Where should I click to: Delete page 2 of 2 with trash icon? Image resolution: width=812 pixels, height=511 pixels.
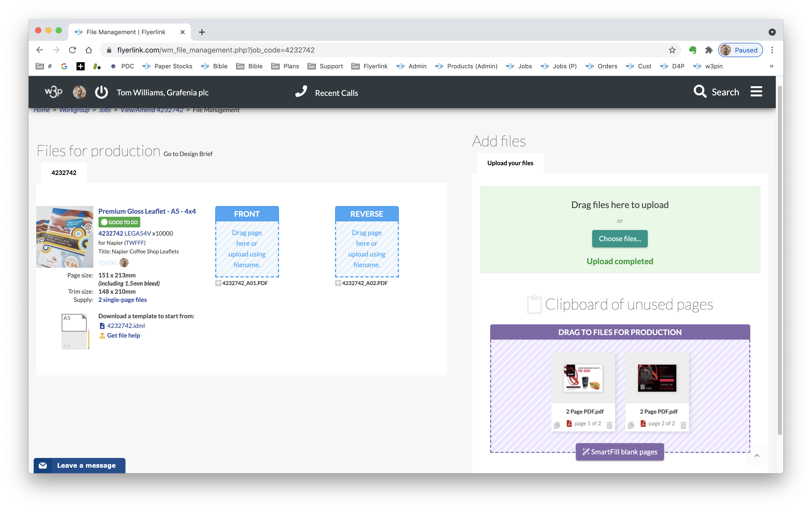[683, 425]
